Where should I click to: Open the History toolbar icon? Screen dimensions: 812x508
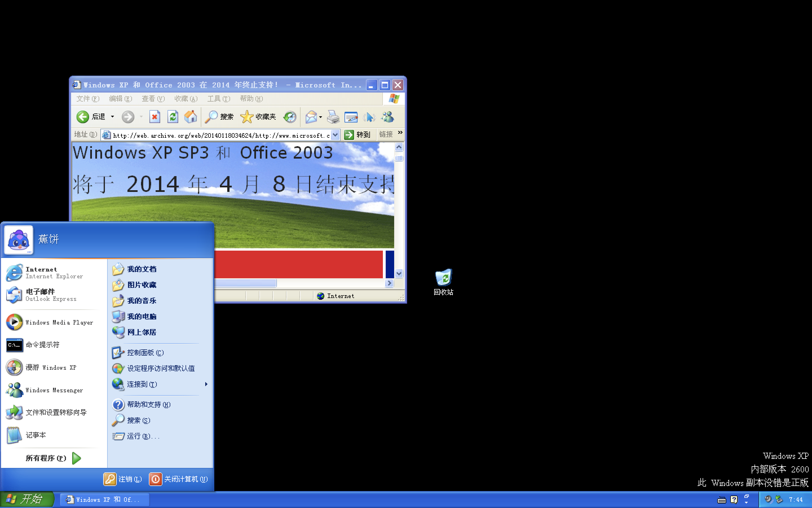tap(290, 117)
